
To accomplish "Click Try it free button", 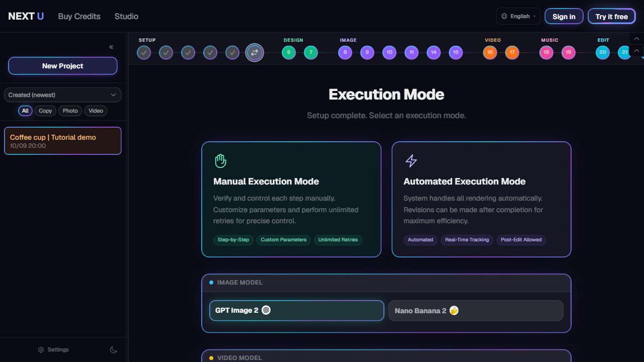I will pos(612,16).
